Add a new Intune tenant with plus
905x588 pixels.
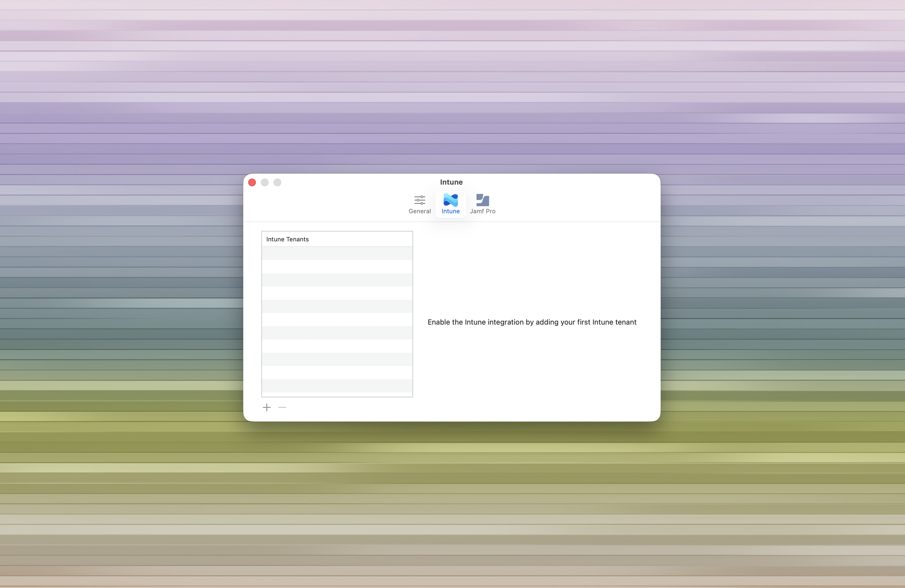tap(267, 407)
